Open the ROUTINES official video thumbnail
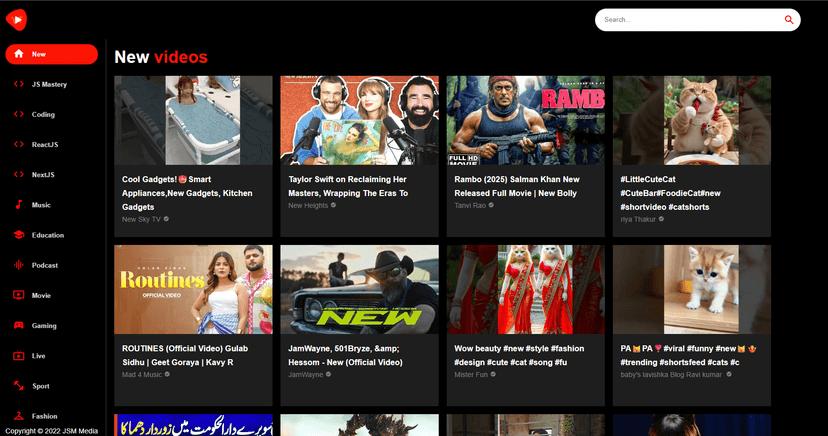 coord(193,289)
